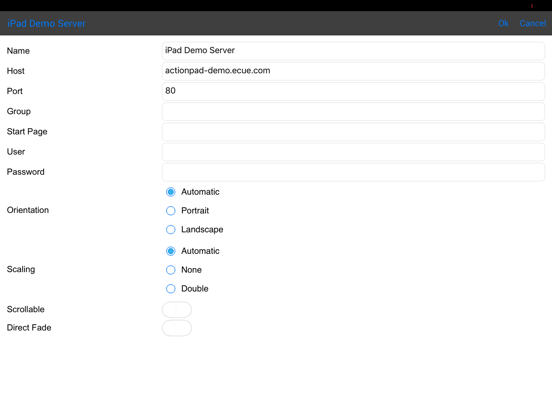Click the Host label
Image resolution: width=552 pixels, height=414 pixels.
coord(15,71)
